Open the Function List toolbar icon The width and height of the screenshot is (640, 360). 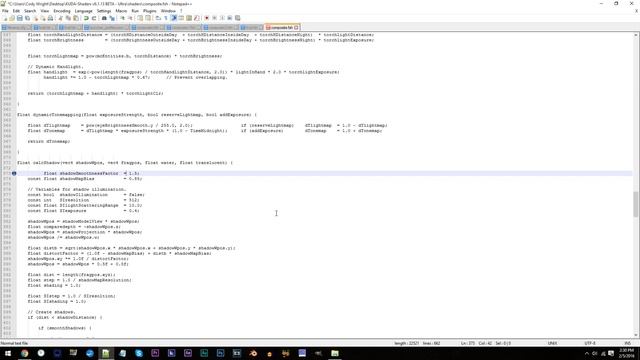(196, 18)
